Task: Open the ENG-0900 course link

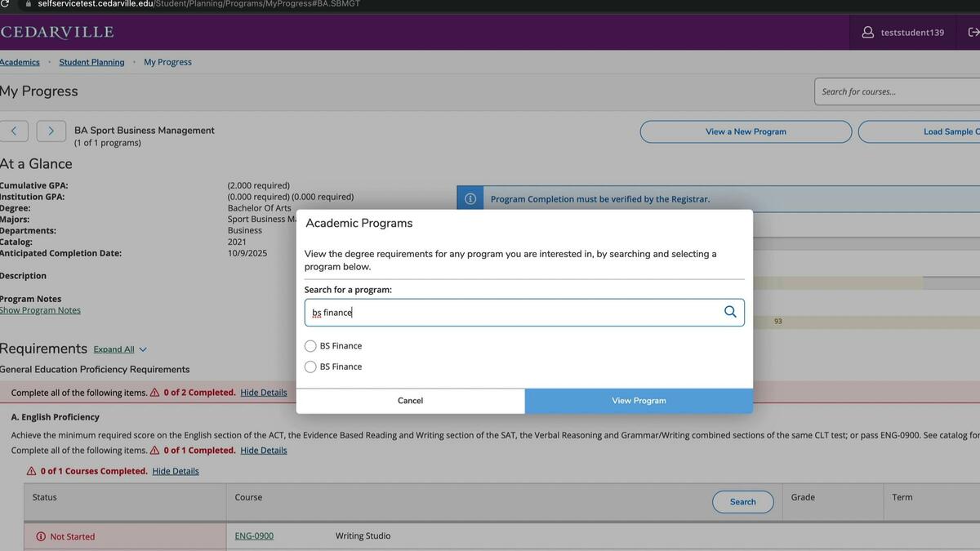Action: click(254, 536)
